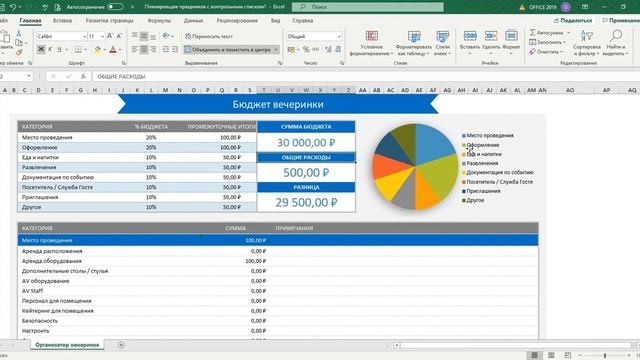This screenshot has height=360, width=640.
Task: Open the font size 11 dropdown
Action: coord(102,36)
